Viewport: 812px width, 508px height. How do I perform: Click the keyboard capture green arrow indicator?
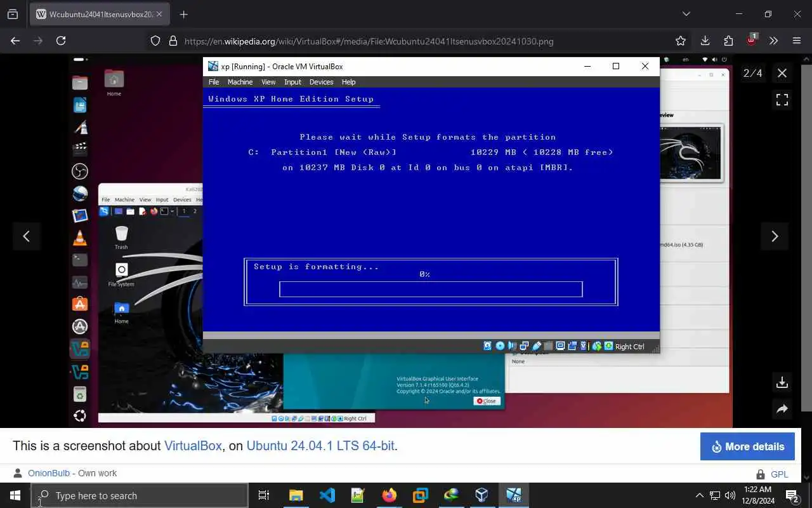[608, 346]
